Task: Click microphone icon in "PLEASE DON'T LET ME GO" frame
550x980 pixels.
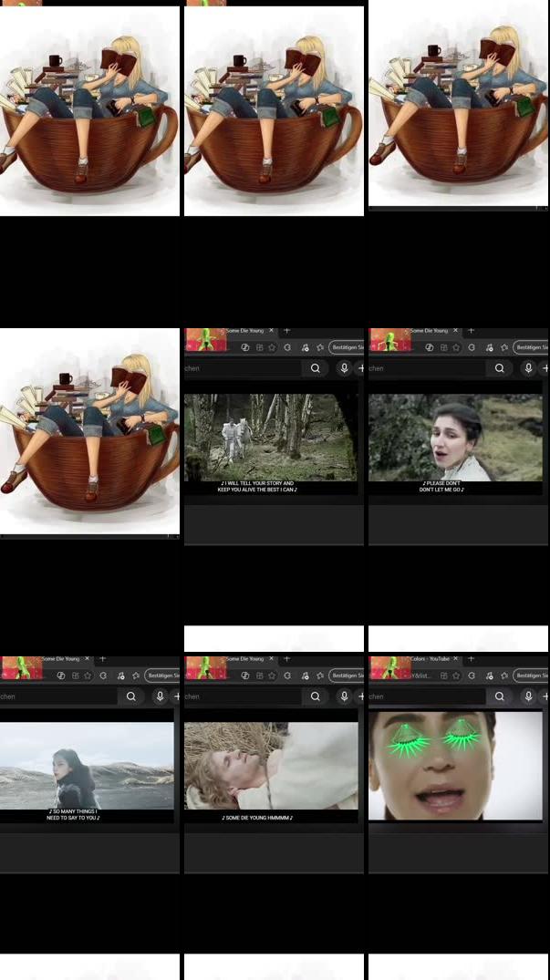Action: tap(529, 368)
